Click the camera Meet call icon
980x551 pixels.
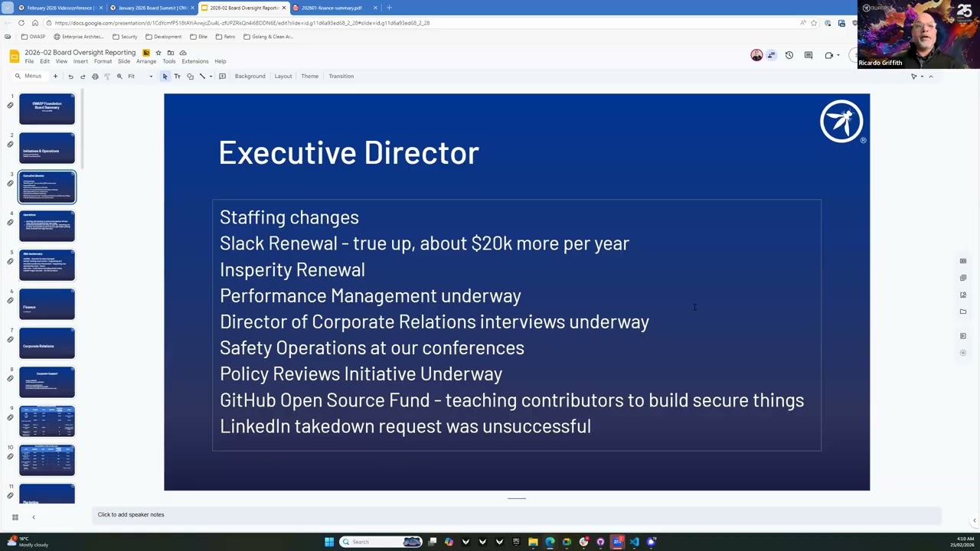[x=828, y=55]
